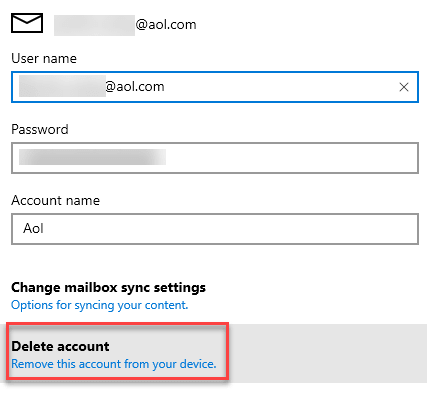Click the blurred password text
This screenshot has height=404, width=427.
pyautogui.click(x=92, y=157)
